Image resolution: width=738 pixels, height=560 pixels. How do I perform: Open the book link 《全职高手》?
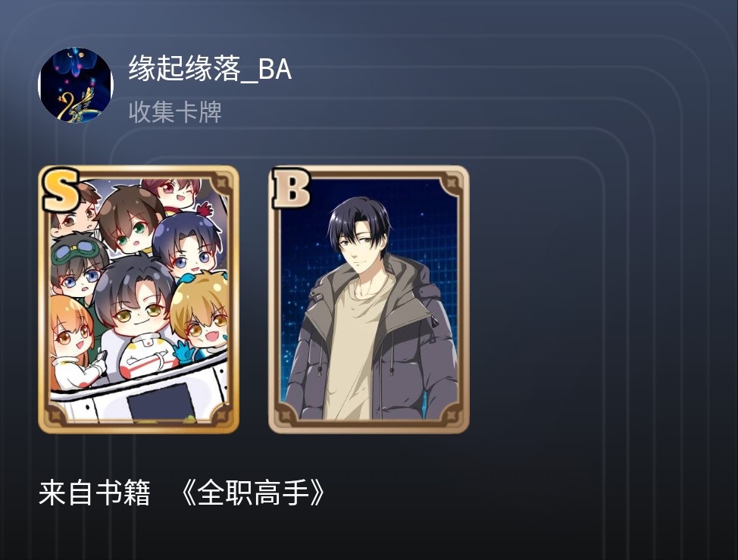click(x=254, y=493)
